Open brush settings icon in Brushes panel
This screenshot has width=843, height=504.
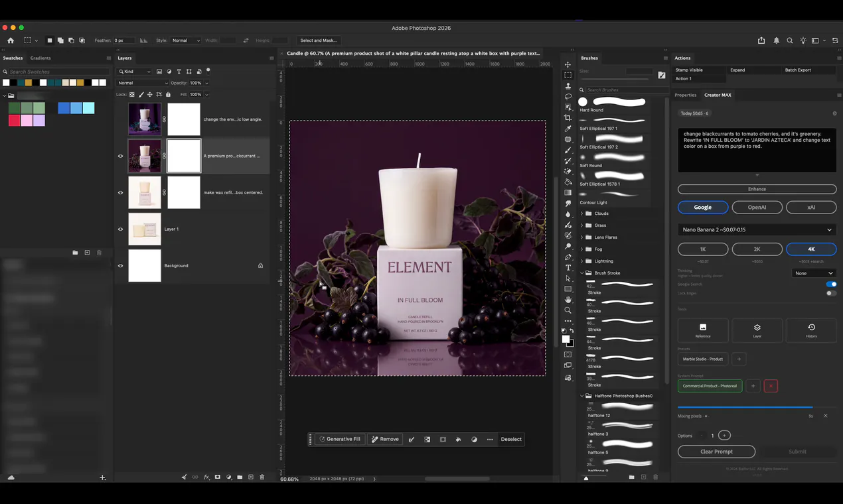pyautogui.click(x=662, y=76)
